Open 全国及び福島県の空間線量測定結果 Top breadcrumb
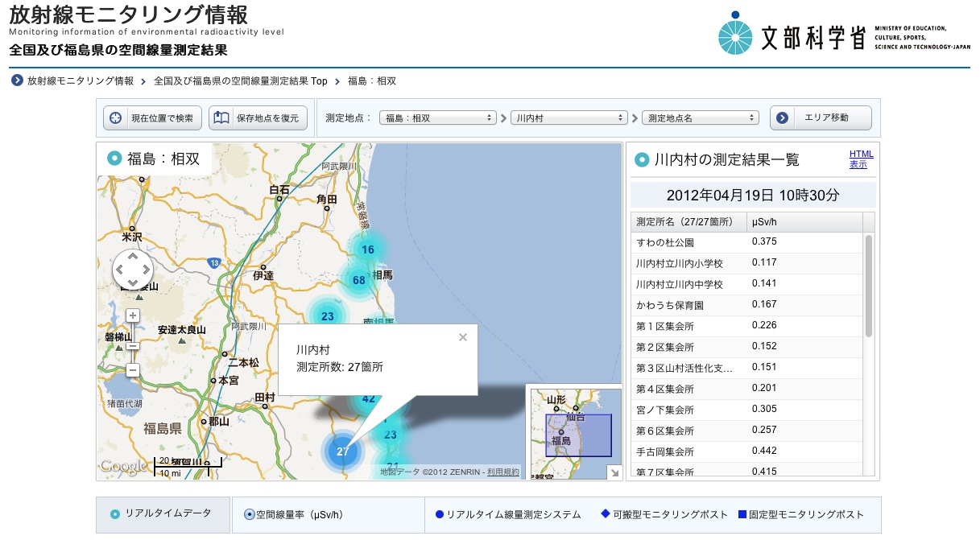Image resolution: width=980 pixels, height=540 pixels. click(240, 81)
